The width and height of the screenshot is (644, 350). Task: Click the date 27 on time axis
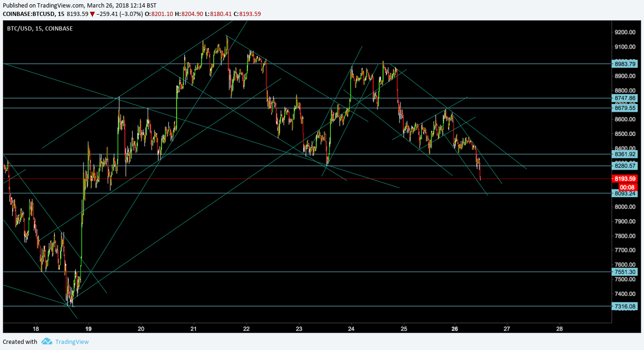[507, 328]
